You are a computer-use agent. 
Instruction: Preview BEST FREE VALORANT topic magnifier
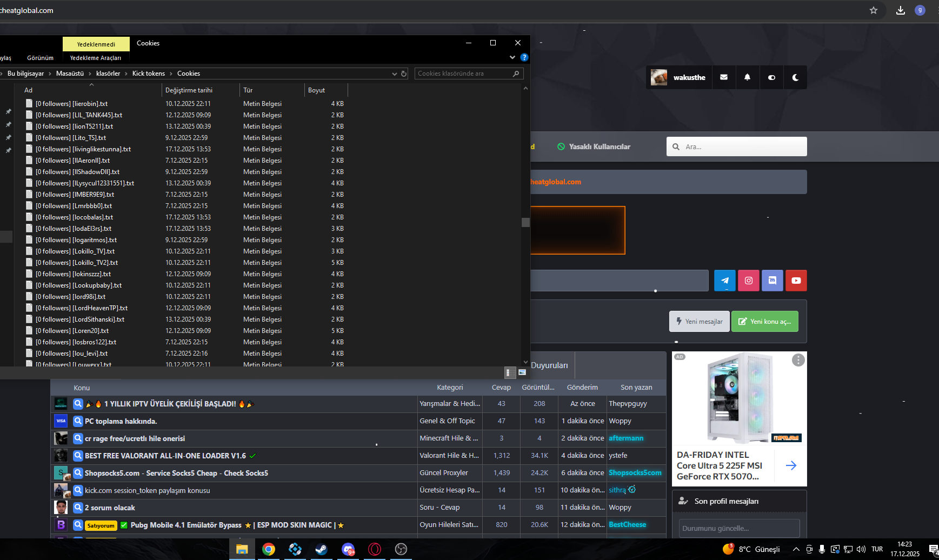click(78, 456)
